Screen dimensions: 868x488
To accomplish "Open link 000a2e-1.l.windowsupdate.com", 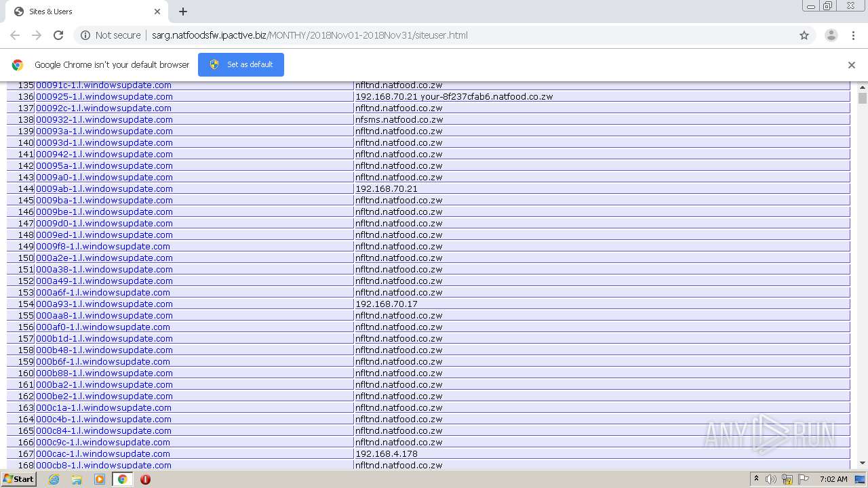I will pos(104,258).
